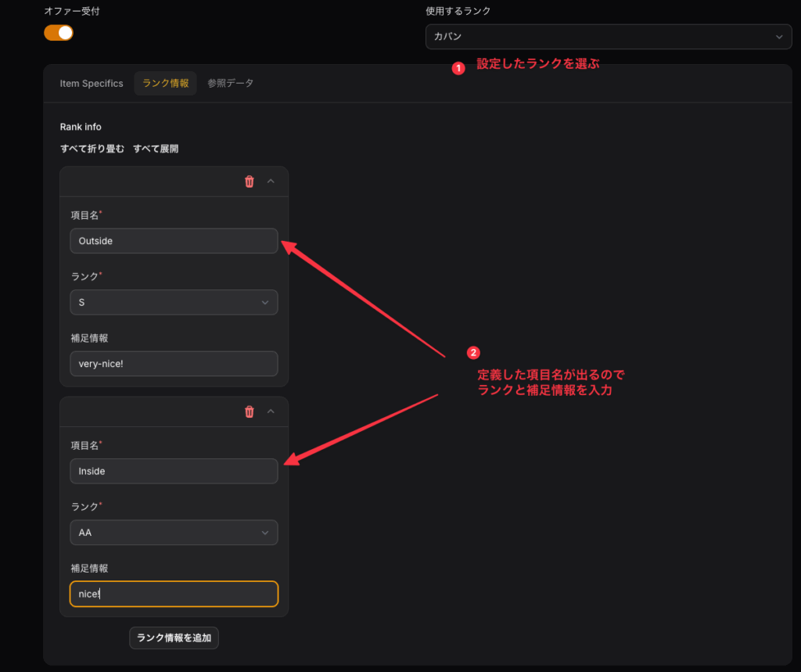Focus the 補足情報 field containing nice!
The image size is (801, 672).
(x=173, y=594)
